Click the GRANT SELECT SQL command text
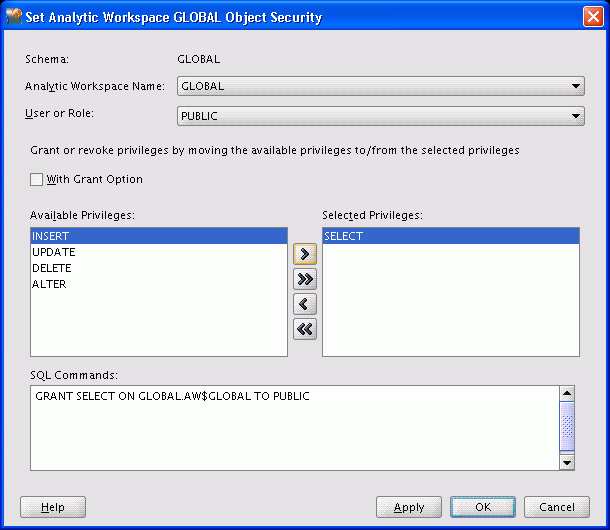The width and height of the screenshot is (610, 530). pyautogui.click(x=172, y=396)
